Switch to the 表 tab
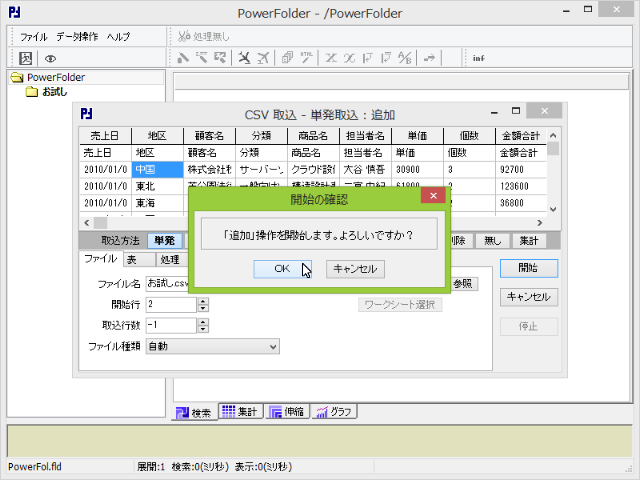Screen dimensions: 640x480 pyautogui.click(x=139, y=260)
